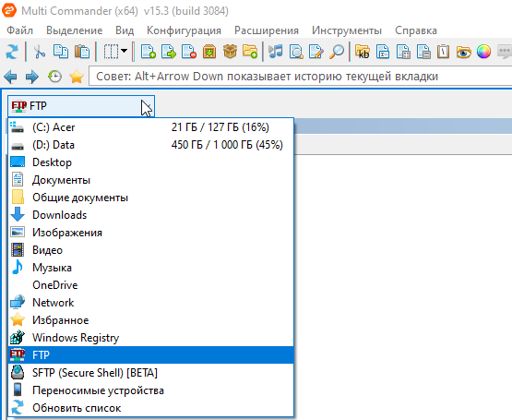Click file with green arrow icon
The height and width of the screenshot is (420, 512).
[x=169, y=52]
